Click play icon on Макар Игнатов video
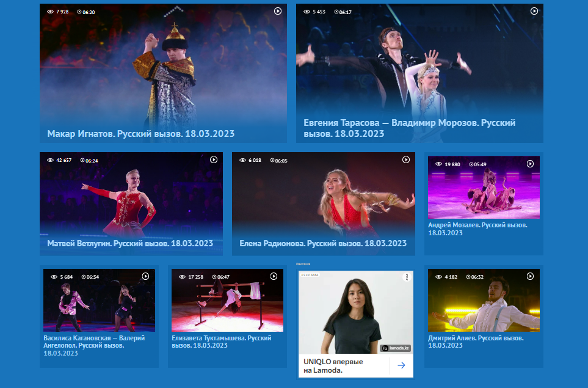Image resolution: width=588 pixels, height=388 pixels. pos(278,11)
